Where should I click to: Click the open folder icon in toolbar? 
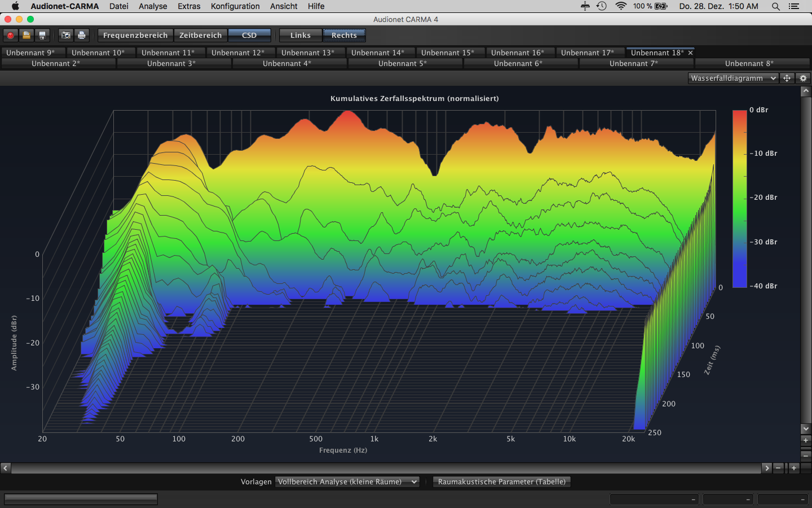26,35
